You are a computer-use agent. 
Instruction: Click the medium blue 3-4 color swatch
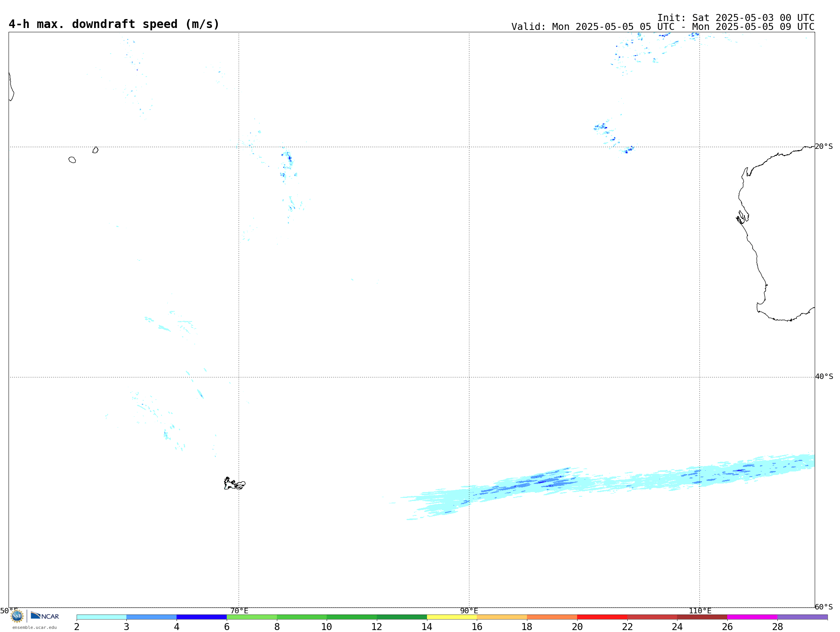point(152,617)
